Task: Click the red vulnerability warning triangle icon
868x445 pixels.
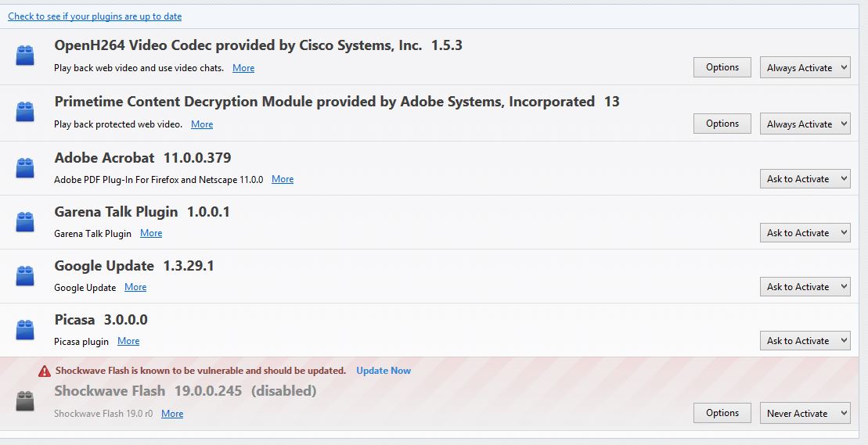Action: click(45, 371)
